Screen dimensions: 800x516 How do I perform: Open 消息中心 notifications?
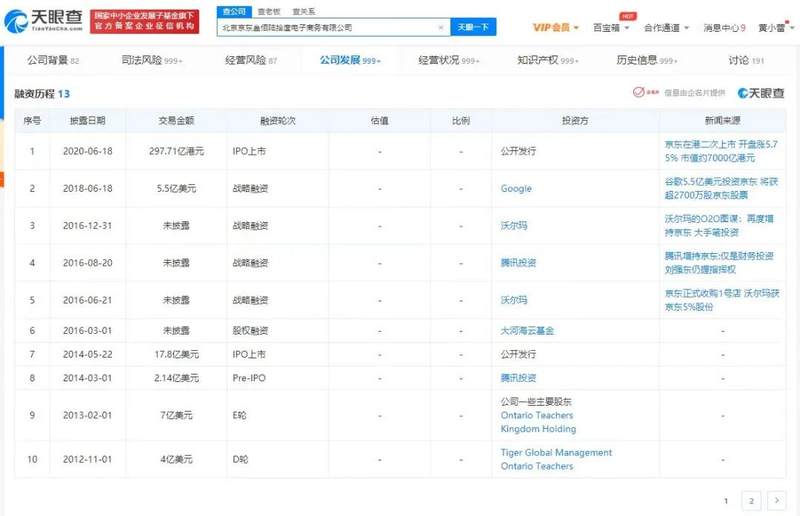pos(724,28)
